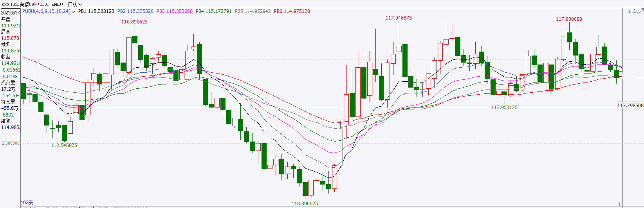Click the 113.953125 low price label

tap(504, 108)
